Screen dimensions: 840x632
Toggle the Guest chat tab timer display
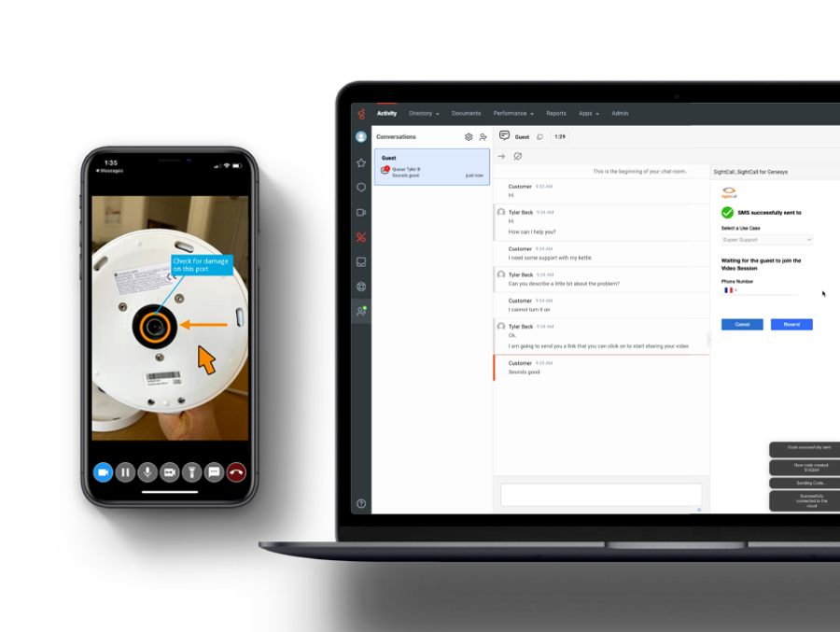(558, 136)
